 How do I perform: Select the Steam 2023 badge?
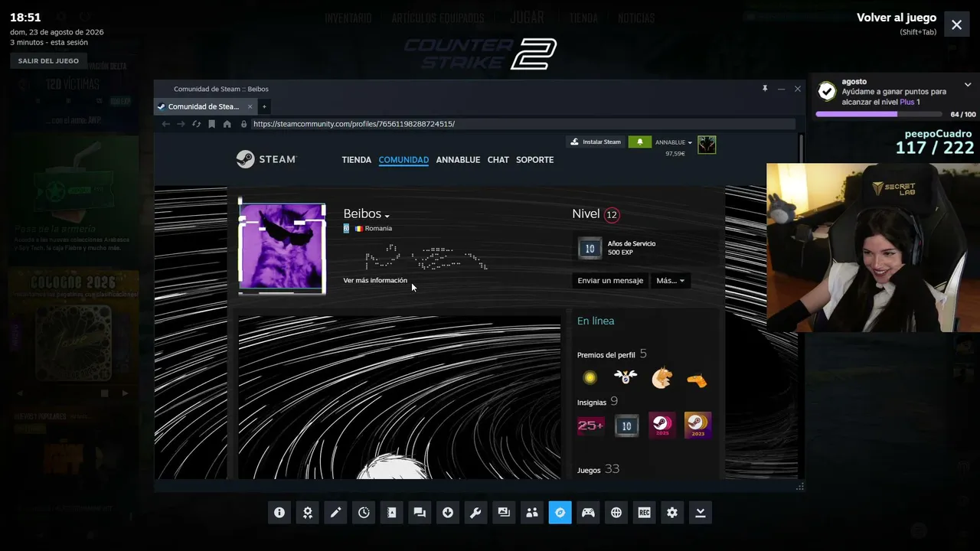[698, 425]
